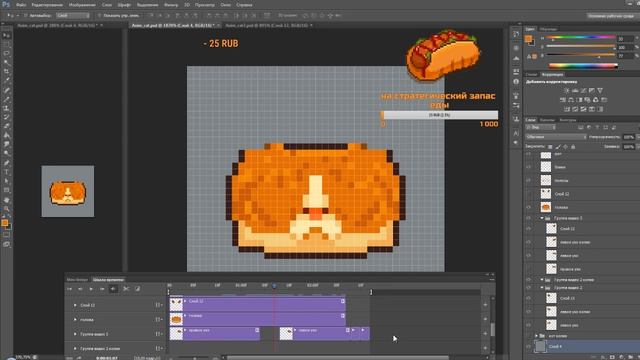Click the timeline playhead marker
Viewport: 640px width, 360px height.
[274, 286]
